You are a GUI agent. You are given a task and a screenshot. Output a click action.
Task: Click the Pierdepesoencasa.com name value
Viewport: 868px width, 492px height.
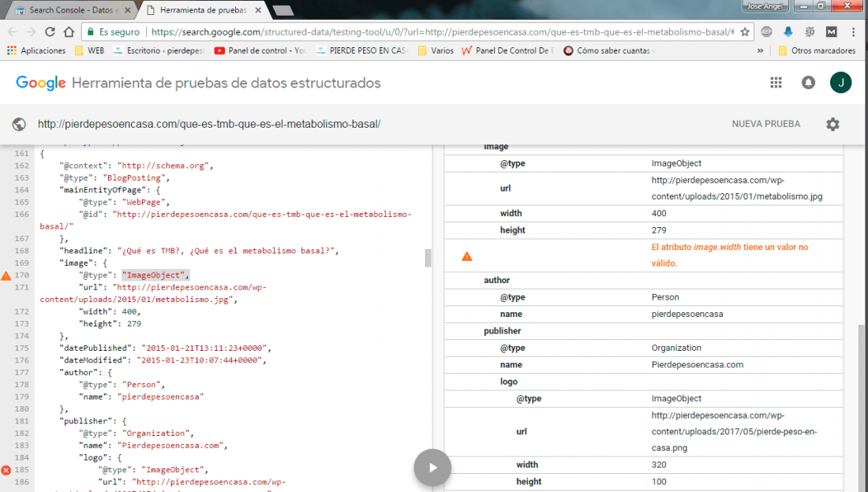click(x=697, y=365)
